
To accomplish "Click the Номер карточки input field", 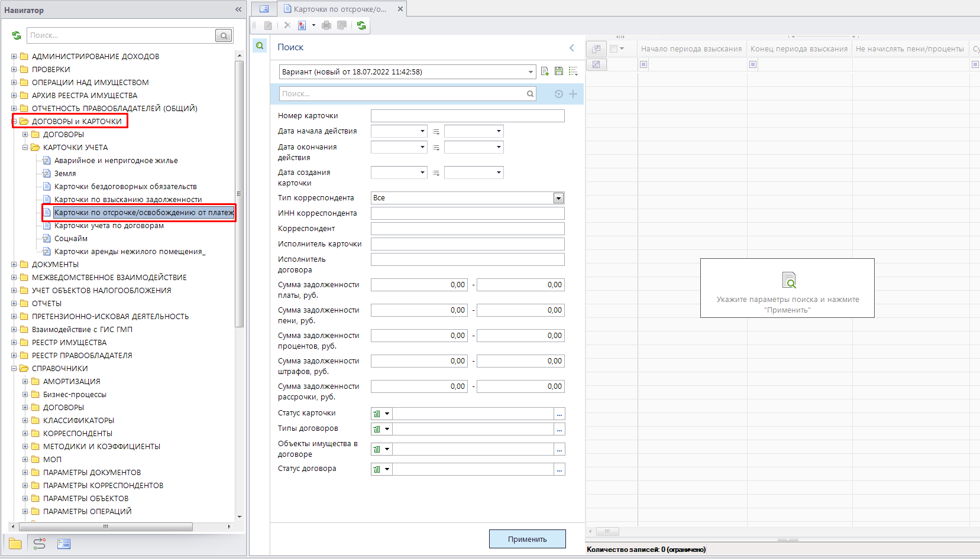I will pyautogui.click(x=468, y=116).
